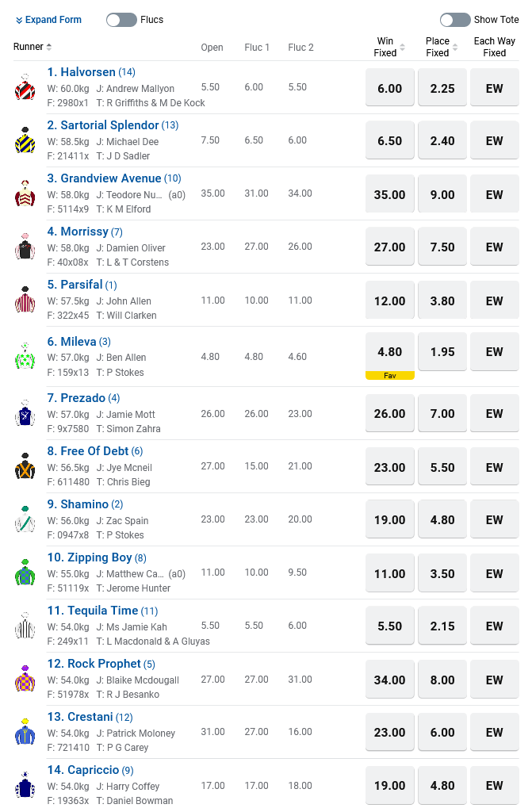Sort runners by the Runner column
The image size is (532, 812).
coord(33,47)
